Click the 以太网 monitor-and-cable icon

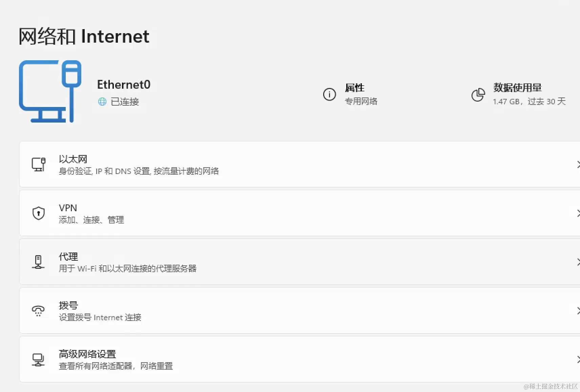coord(39,165)
